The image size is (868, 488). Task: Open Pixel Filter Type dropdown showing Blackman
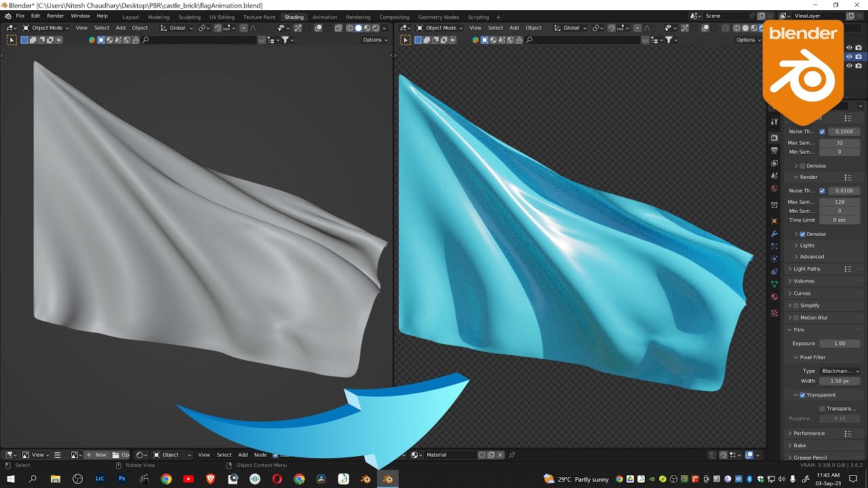[x=840, y=371]
